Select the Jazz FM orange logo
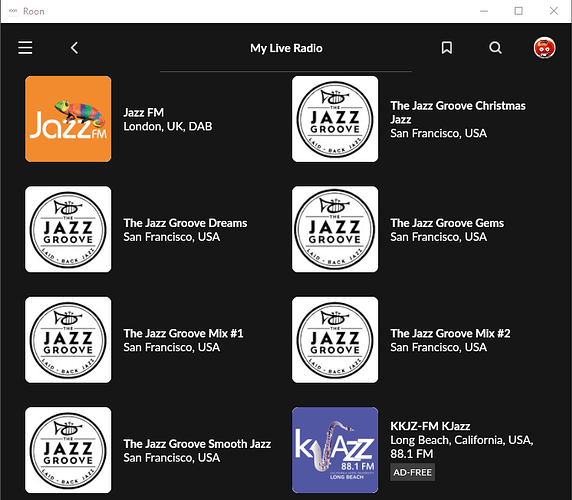The height and width of the screenshot is (500, 572). (68, 119)
